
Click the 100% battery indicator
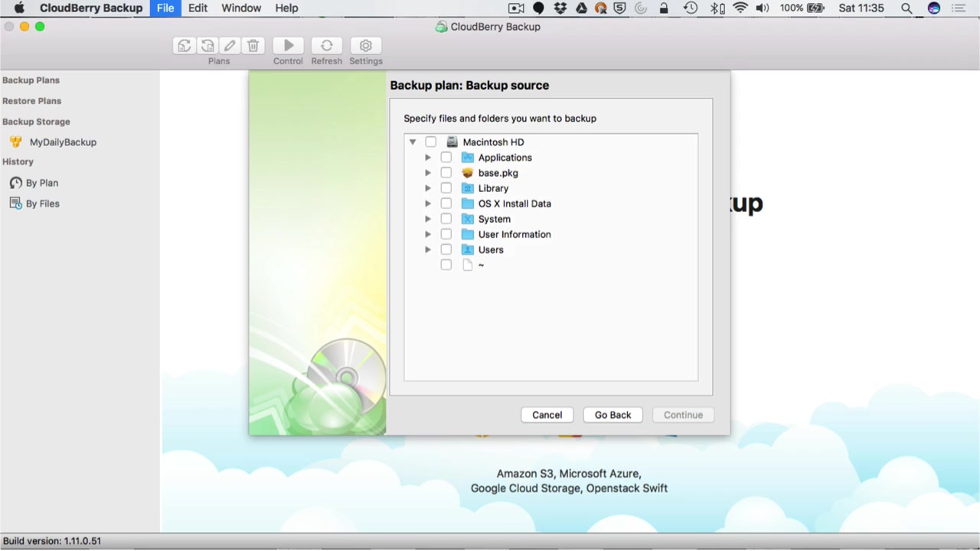[802, 8]
